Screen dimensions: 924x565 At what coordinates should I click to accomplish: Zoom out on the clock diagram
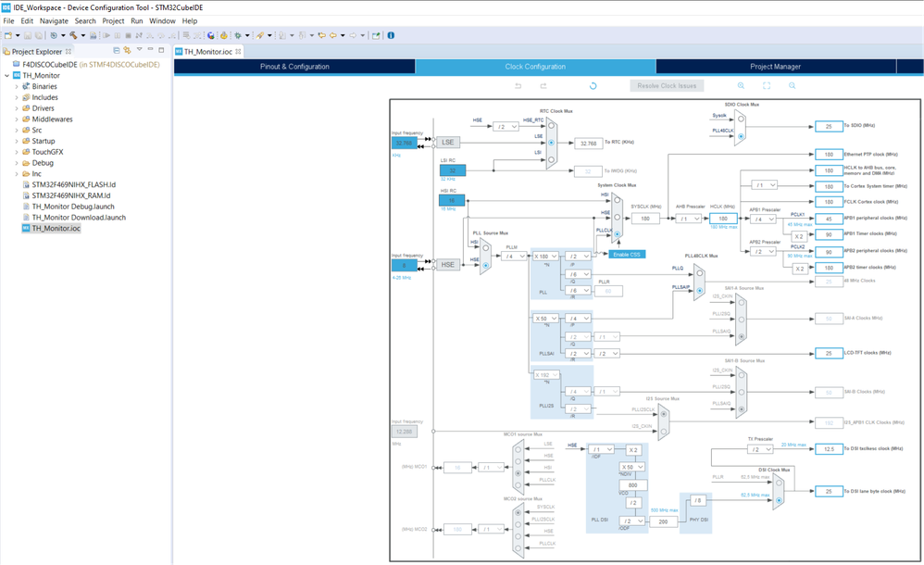point(792,85)
